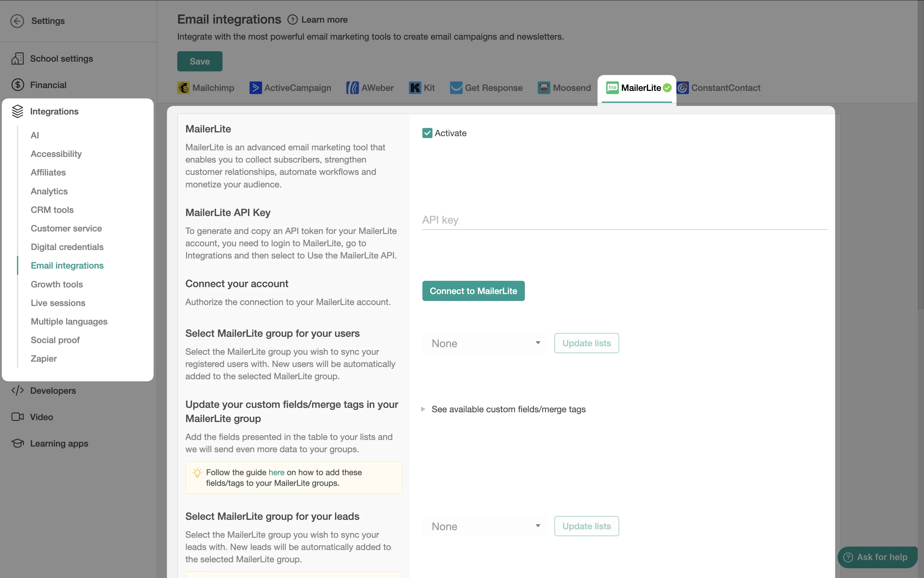
Task: Click the Mailchimp logo icon
Action: [183, 87]
